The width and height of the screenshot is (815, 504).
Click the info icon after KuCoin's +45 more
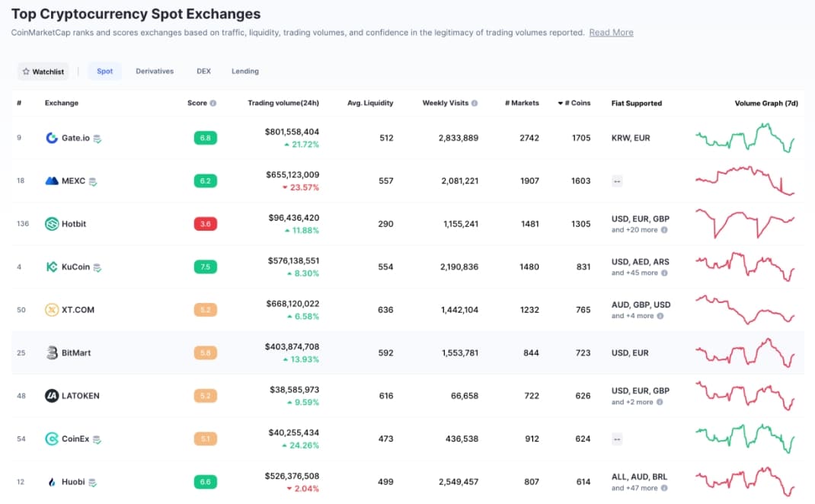(664, 273)
